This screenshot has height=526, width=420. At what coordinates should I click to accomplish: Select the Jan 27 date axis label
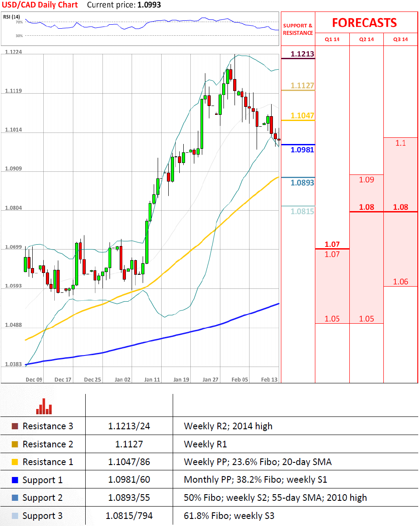(210, 379)
